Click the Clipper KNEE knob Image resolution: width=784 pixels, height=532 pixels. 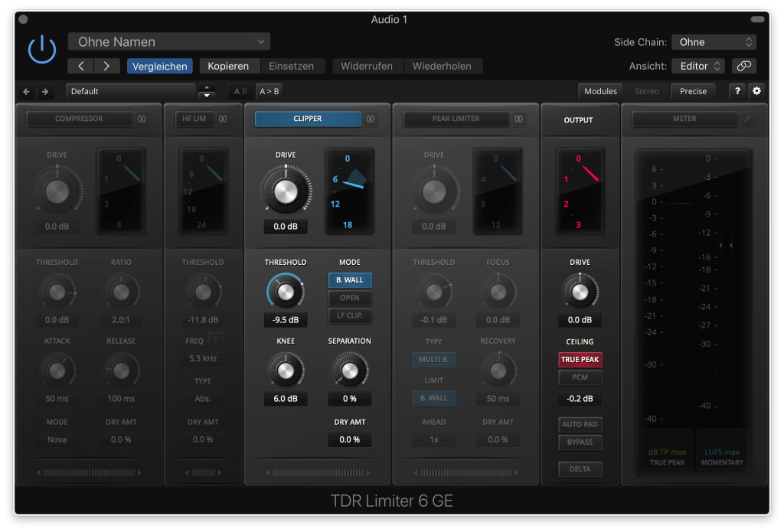coord(286,370)
